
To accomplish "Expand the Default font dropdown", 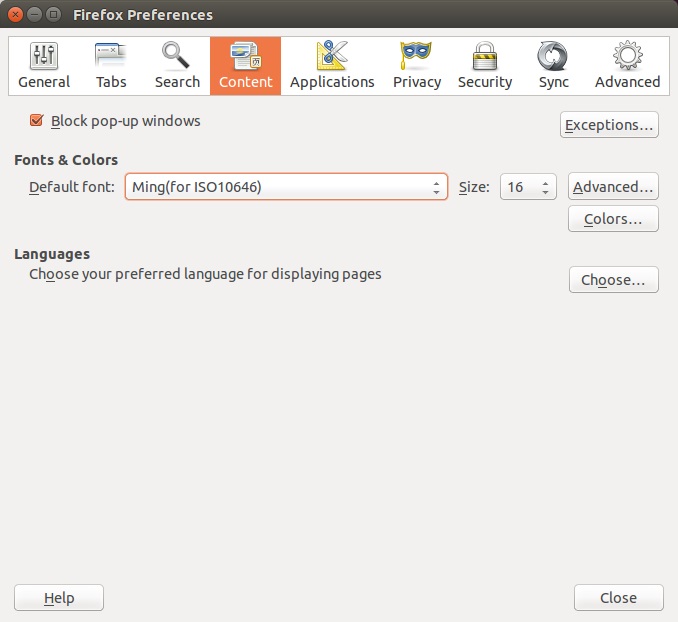I will [x=286, y=187].
